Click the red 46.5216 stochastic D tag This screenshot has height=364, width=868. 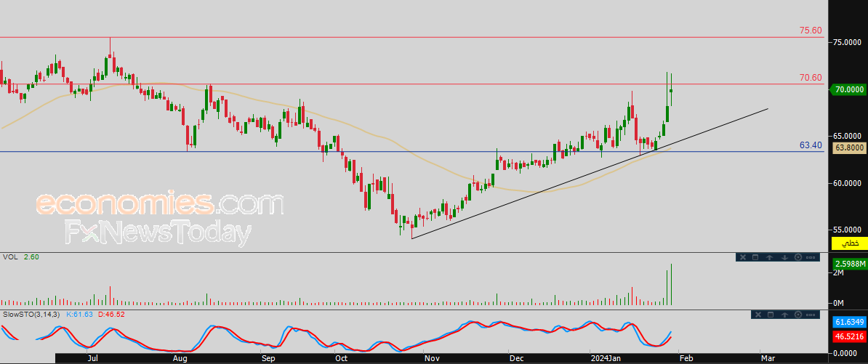(x=850, y=336)
